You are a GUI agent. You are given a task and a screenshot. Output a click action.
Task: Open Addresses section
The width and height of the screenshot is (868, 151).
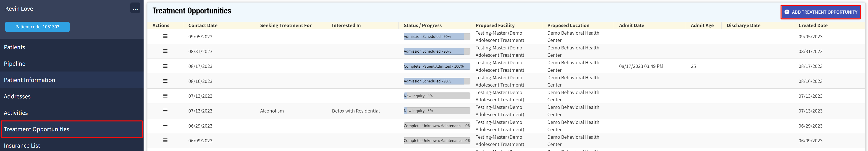click(x=17, y=97)
